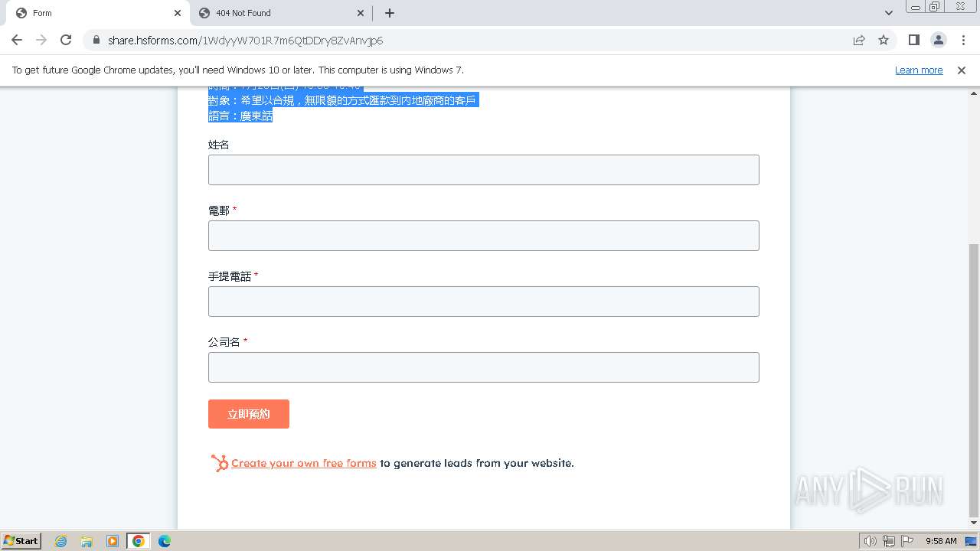This screenshot has width=980, height=551.
Task: Focus the 手提電話 input field
Action: click(484, 302)
